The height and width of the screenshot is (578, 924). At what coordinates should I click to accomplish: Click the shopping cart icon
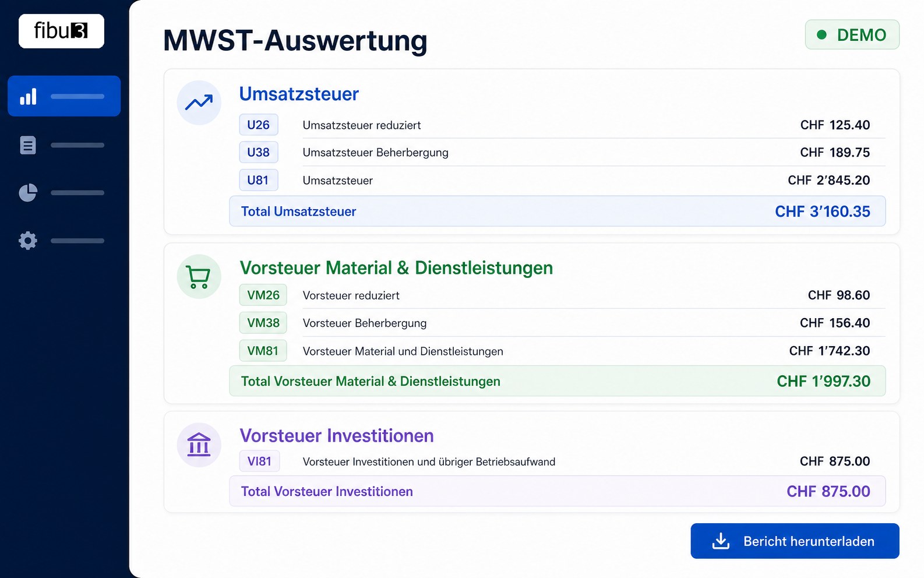tap(199, 277)
